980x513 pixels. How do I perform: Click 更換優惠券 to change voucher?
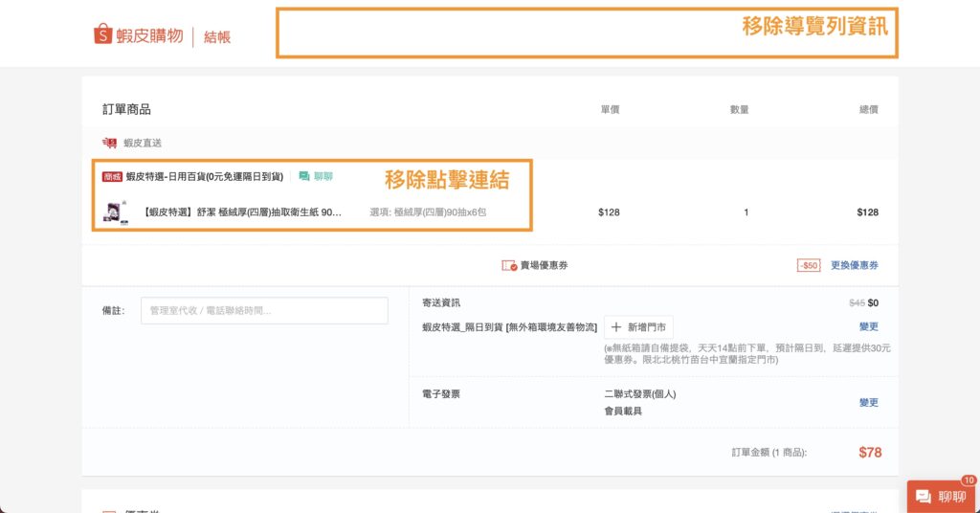pos(855,265)
